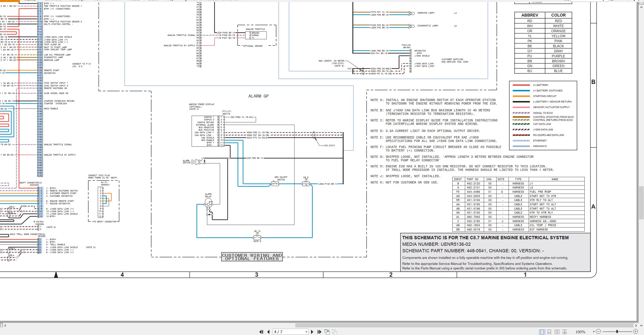Image resolution: width=644 pixels, height=335 pixels.
Task: Open the page number dropdown list
Action: coord(306,332)
